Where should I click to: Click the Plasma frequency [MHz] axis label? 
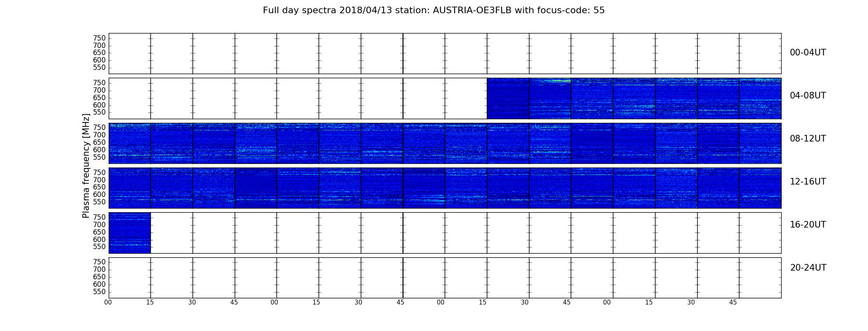[86, 165]
